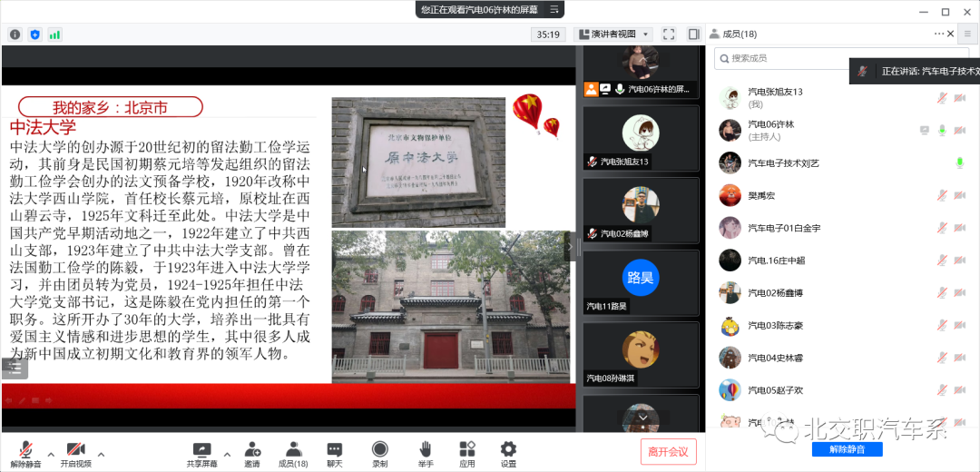Unmute microphone with 解除静音 toggle

[25, 449]
